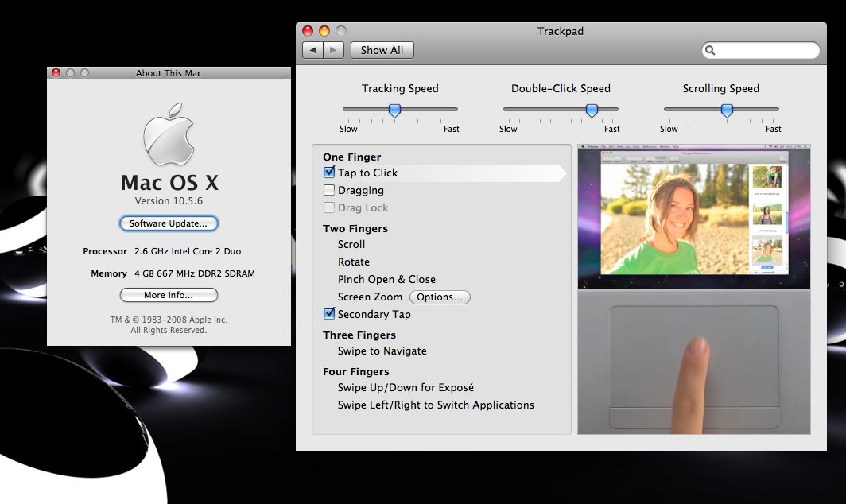Image resolution: width=846 pixels, height=504 pixels.
Task: Click the gesture preview photo thumbnail
Action: 694,217
